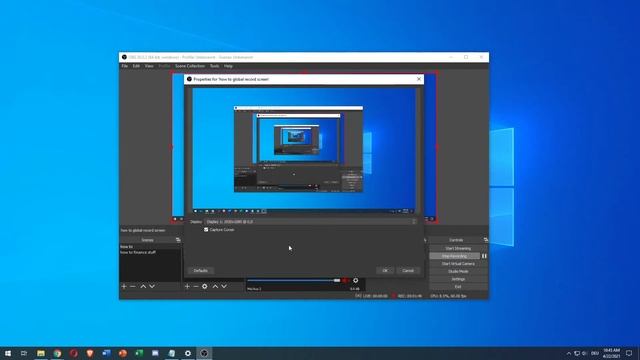Cancel the properties dialog
640x360 pixels.
pos(408,271)
